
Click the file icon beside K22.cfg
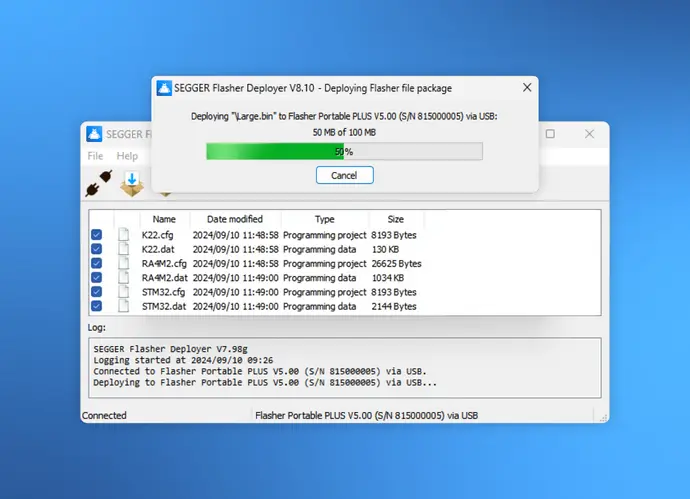(124, 235)
